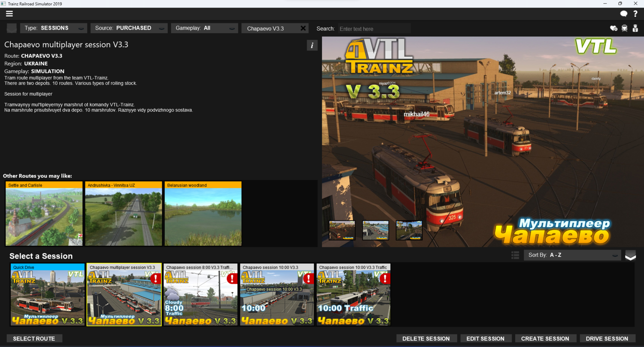Click warning badge on Chapaevo session 10:00 V3.3 card

tap(308, 278)
